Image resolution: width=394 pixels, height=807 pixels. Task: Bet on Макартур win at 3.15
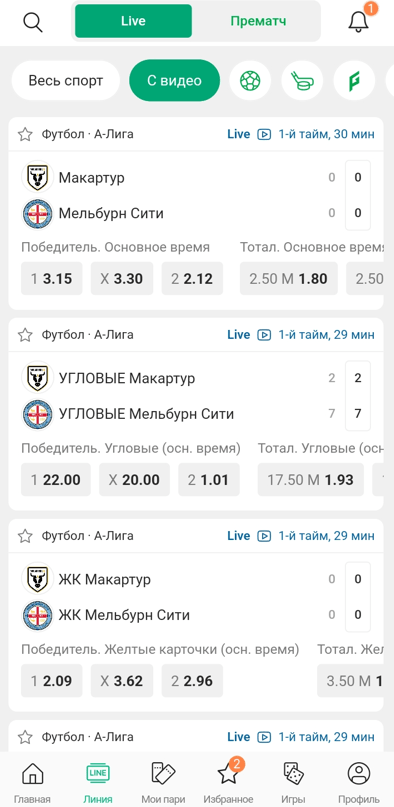click(x=51, y=278)
